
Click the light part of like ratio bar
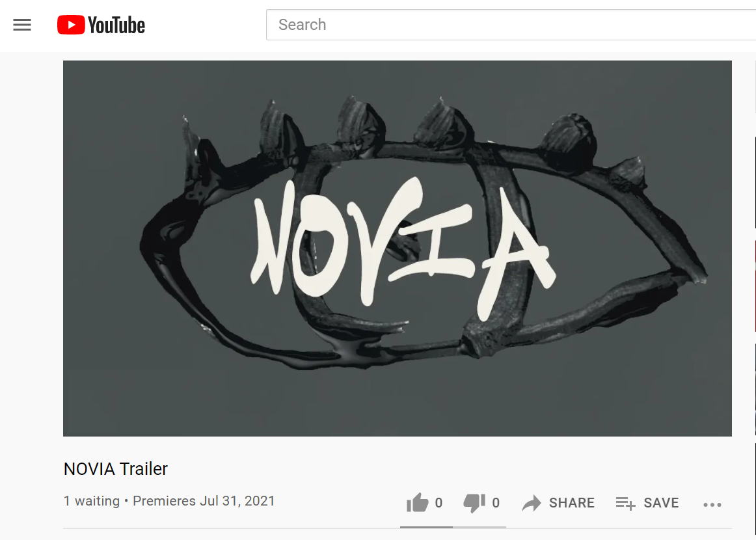point(479,527)
